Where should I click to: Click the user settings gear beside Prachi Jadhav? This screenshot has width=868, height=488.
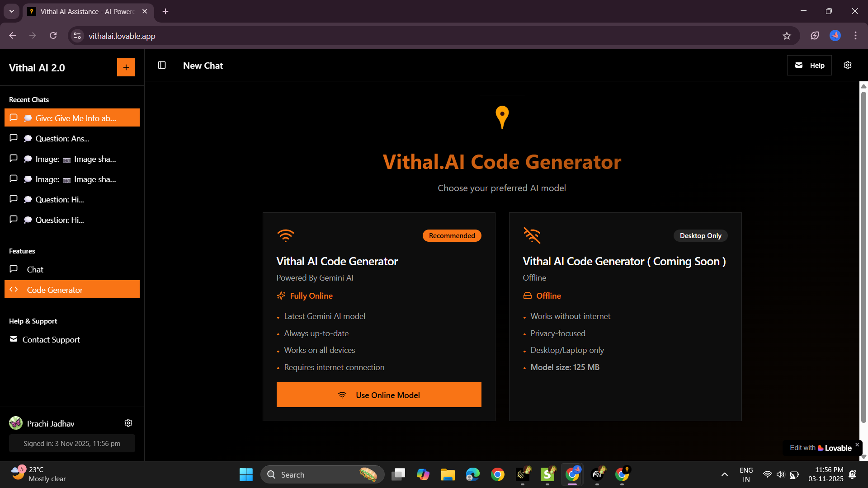pyautogui.click(x=128, y=423)
